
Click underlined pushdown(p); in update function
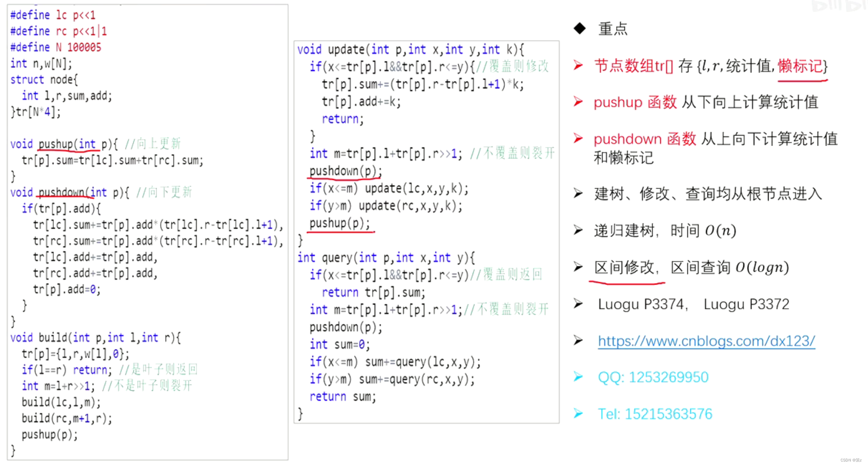pyautogui.click(x=345, y=171)
